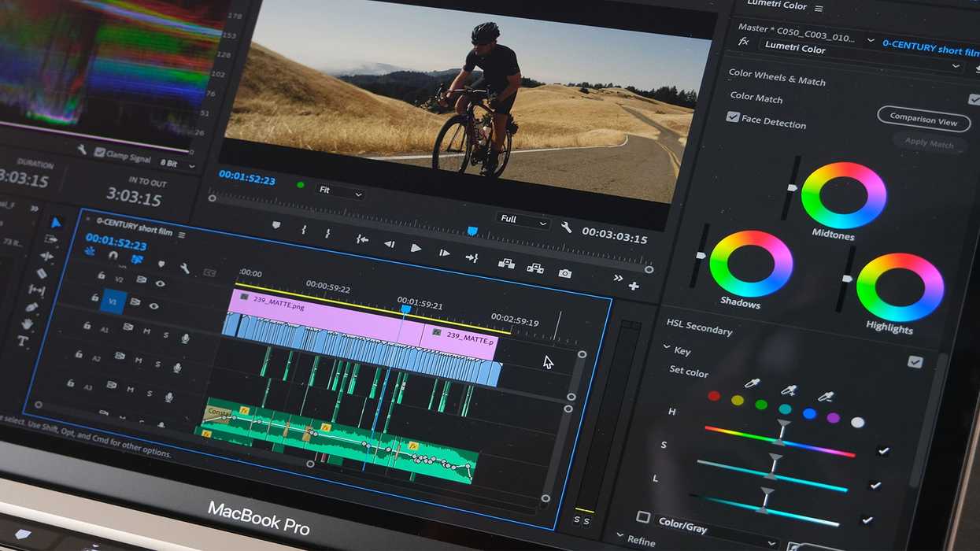Open Program Monitor settings wrench

point(566,227)
